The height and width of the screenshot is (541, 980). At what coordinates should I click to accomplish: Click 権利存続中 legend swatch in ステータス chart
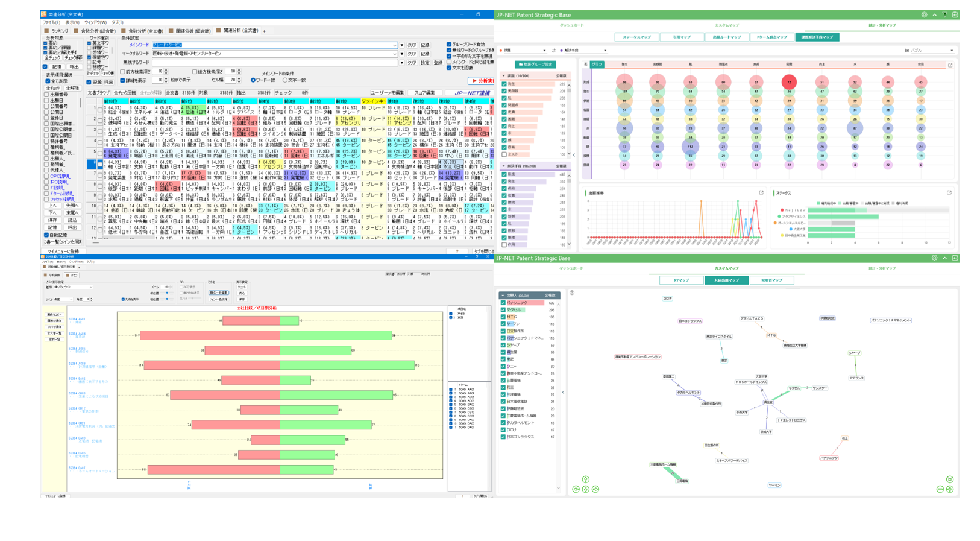tap(818, 203)
